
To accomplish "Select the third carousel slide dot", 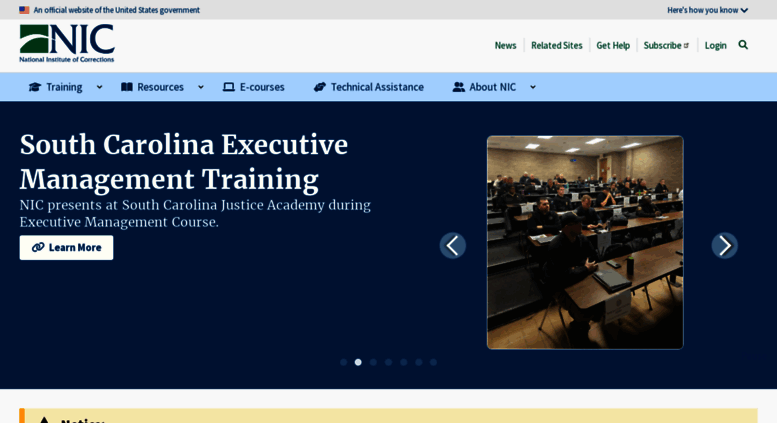I will pos(373,362).
